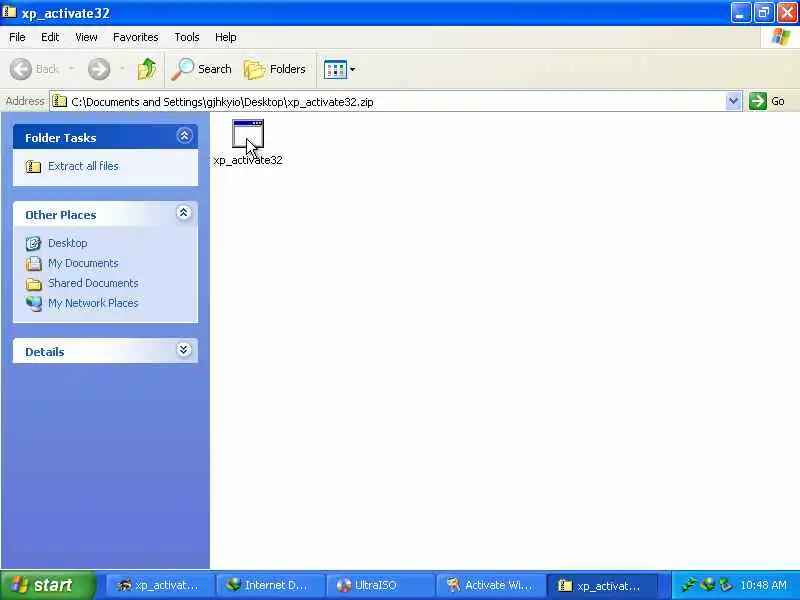
Task: Switch to first xp_activat taskbar window
Action: tap(159, 585)
